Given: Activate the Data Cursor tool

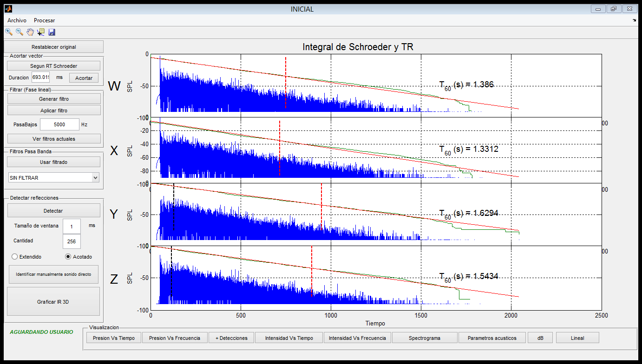Looking at the screenshot, I should click(41, 32).
